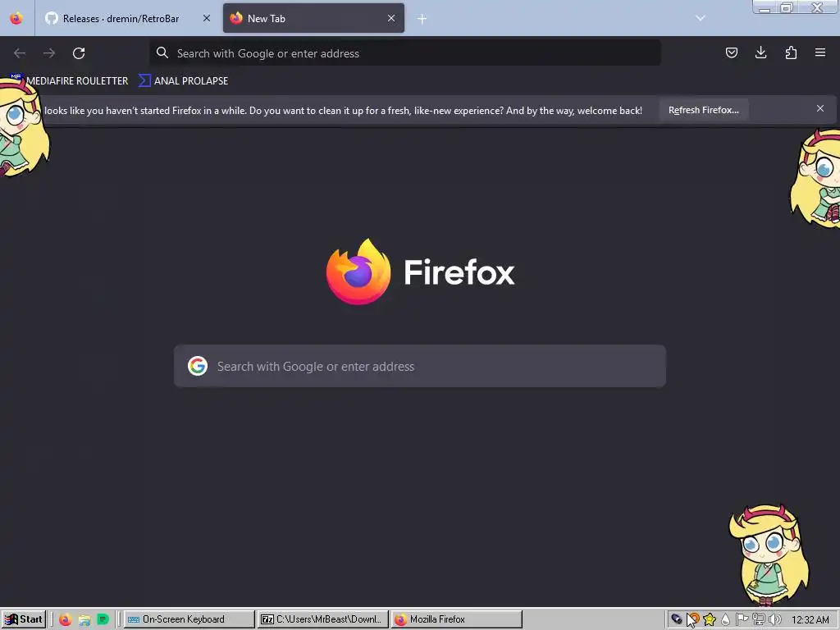Open the Extensions puzzle icon
Image resolution: width=840 pixels, height=630 pixels.
[x=791, y=52]
